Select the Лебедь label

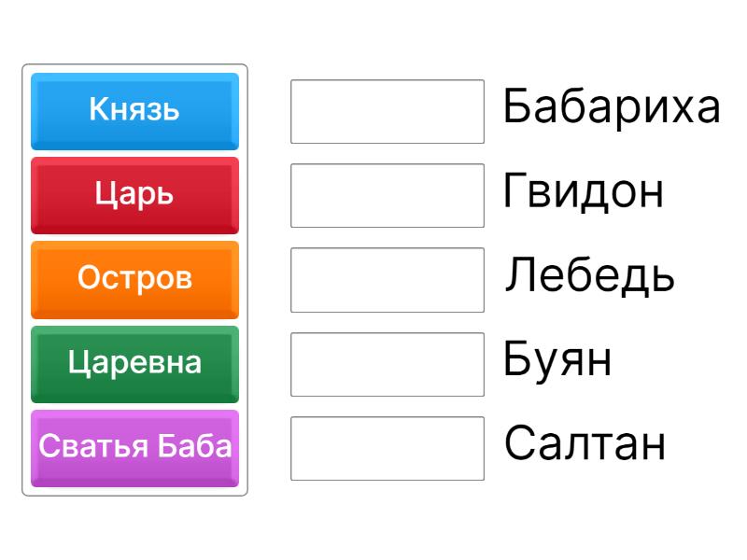(589, 276)
